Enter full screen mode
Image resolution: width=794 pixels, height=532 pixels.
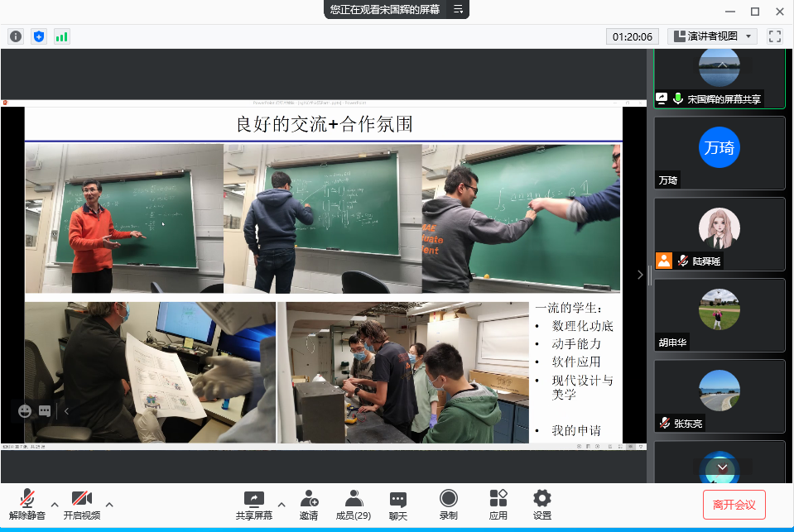(775, 36)
